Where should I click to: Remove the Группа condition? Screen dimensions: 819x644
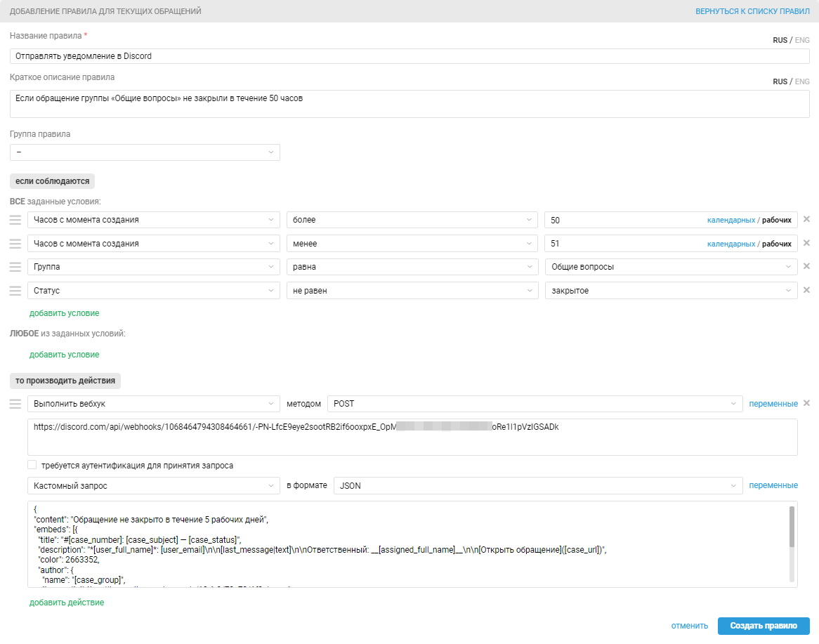[806, 266]
